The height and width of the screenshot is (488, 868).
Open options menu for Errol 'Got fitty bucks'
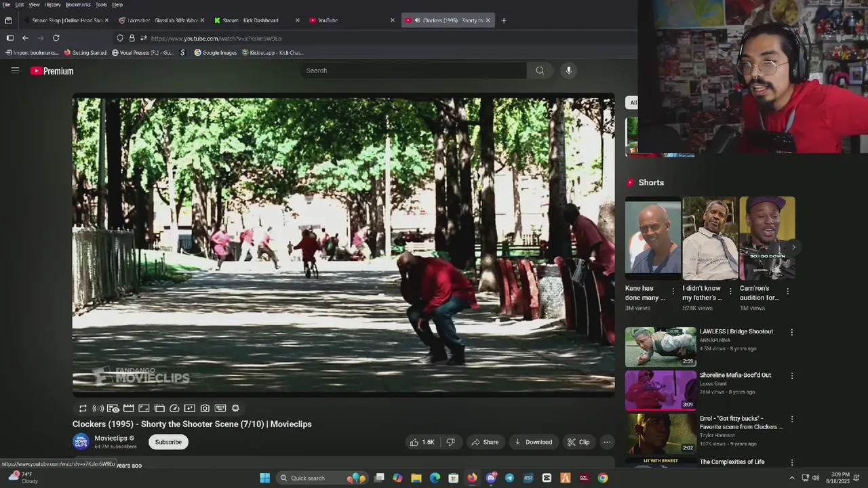tap(791, 419)
